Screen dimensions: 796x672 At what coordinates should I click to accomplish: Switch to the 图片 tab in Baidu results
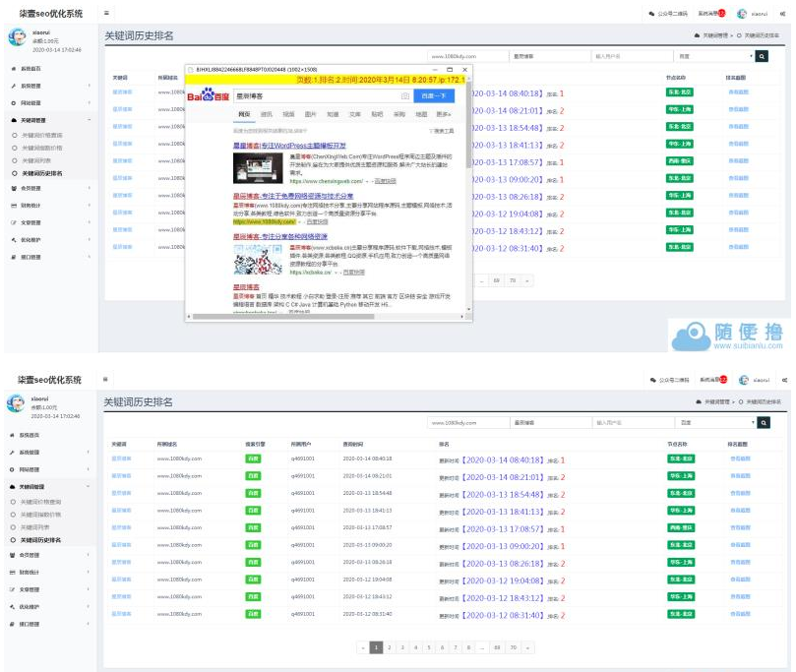311,114
